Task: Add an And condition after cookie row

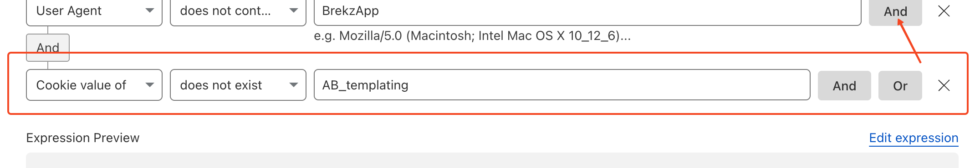Action: click(x=844, y=85)
